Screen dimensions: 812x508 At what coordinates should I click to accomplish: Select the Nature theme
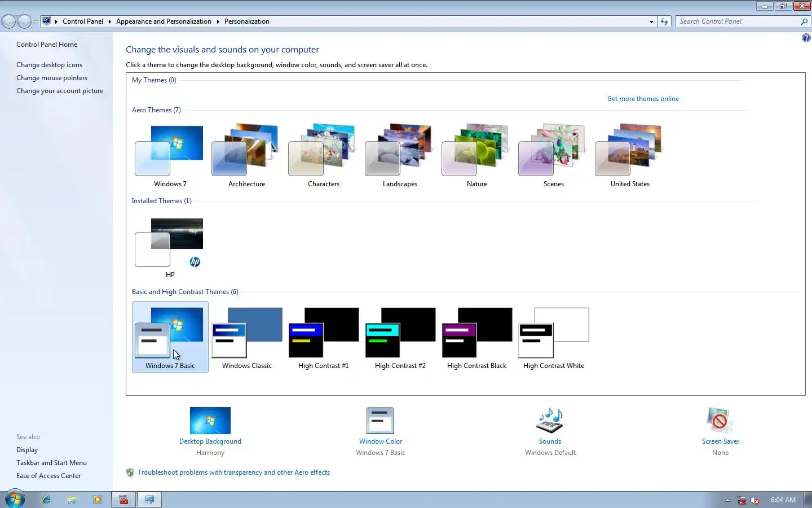(x=476, y=155)
